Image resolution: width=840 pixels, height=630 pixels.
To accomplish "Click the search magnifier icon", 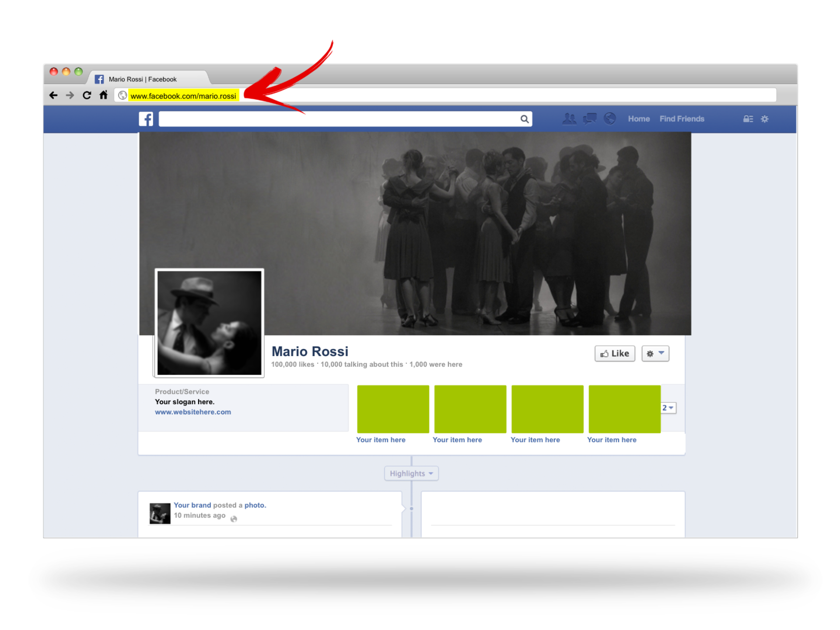I will [525, 119].
